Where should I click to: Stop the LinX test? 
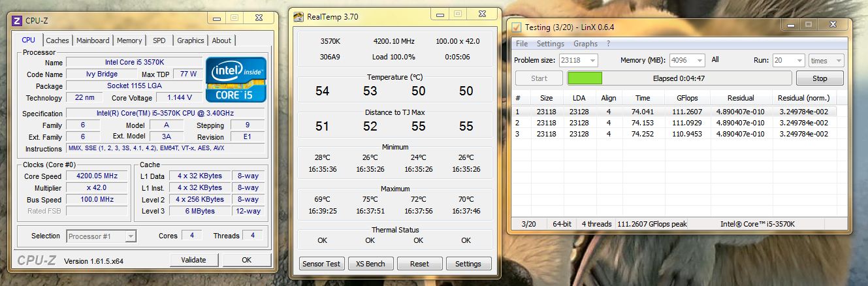click(820, 78)
